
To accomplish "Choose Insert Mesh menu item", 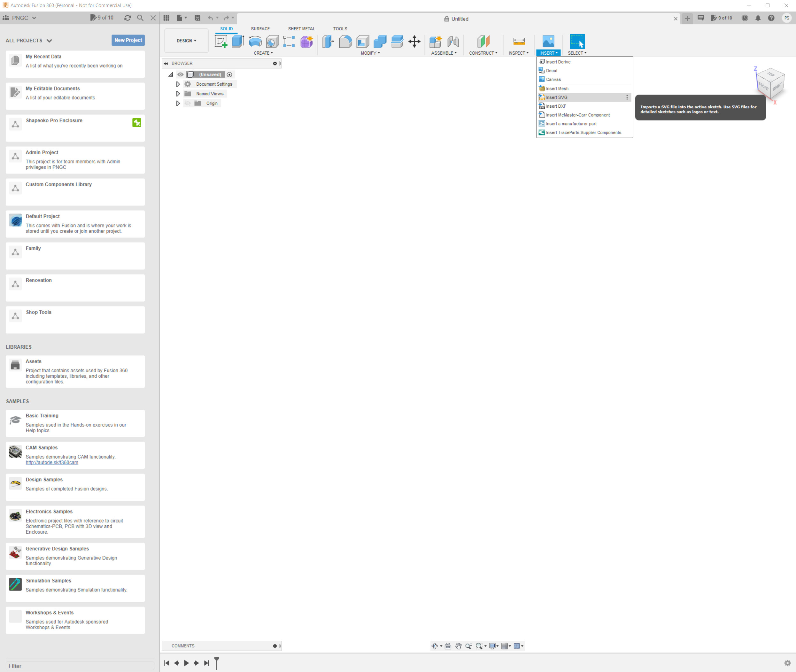I will (x=584, y=89).
